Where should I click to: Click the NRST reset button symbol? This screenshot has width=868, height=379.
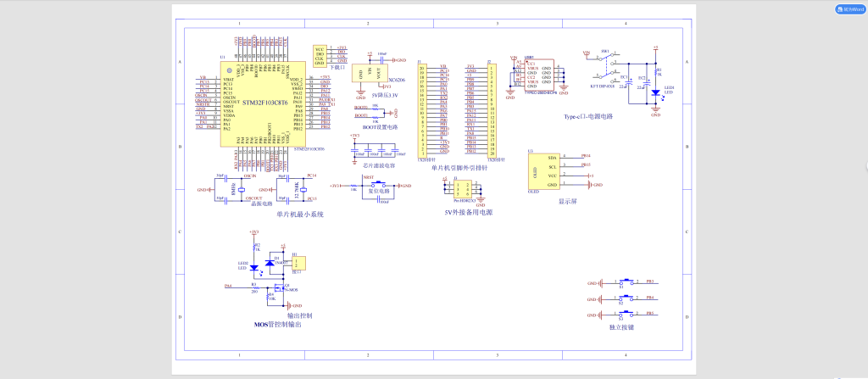point(376,185)
